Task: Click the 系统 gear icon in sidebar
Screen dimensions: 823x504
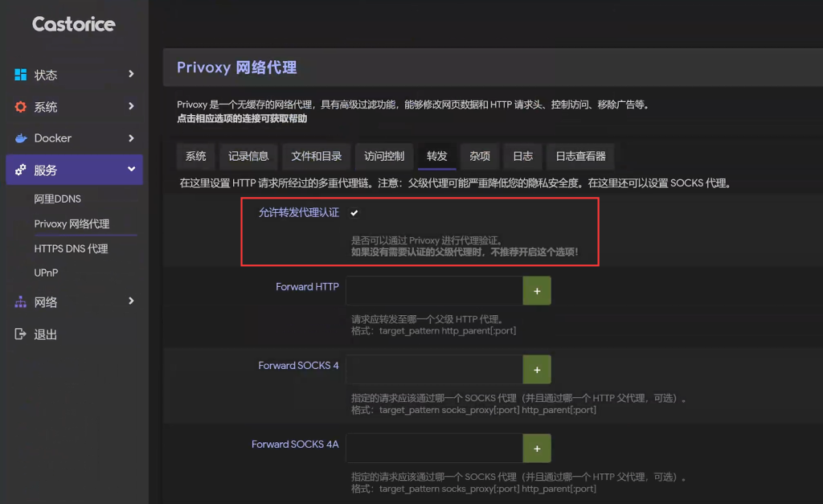Action: (x=21, y=107)
